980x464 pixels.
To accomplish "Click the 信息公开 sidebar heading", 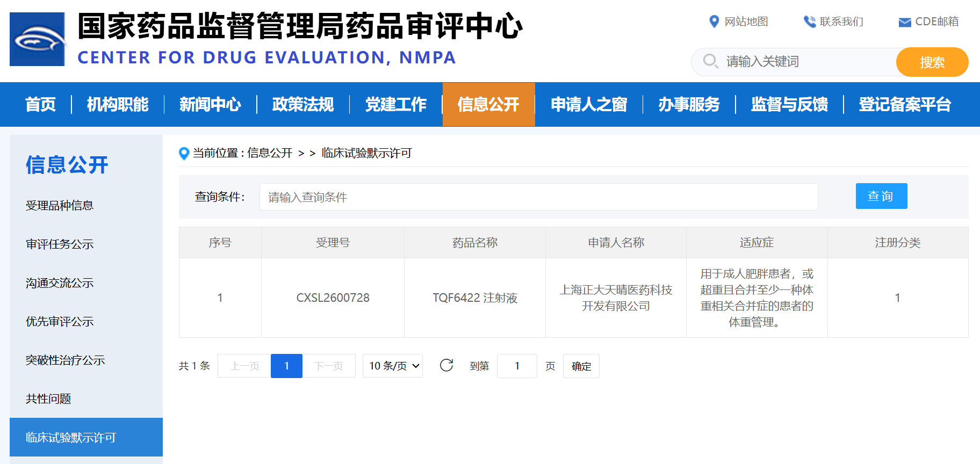I will (x=67, y=165).
